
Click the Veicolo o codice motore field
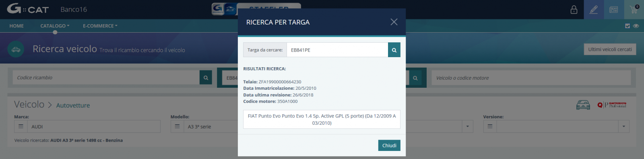pos(531,78)
